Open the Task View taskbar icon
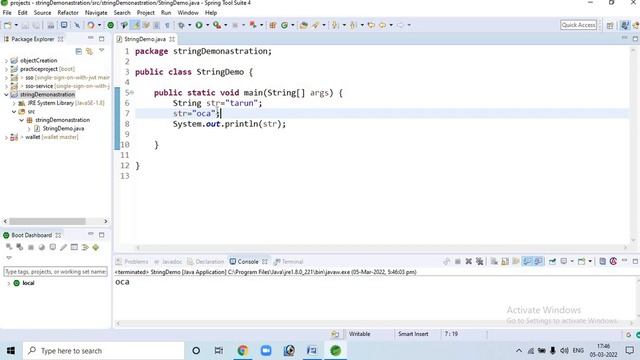This screenshot has height=360, width=640. (x=219, y=351)
